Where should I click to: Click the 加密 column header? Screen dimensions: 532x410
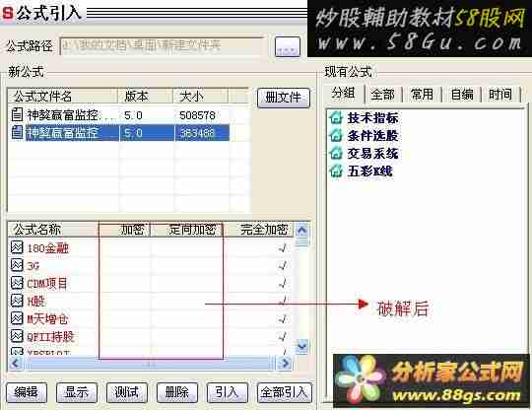pos(124,230)
